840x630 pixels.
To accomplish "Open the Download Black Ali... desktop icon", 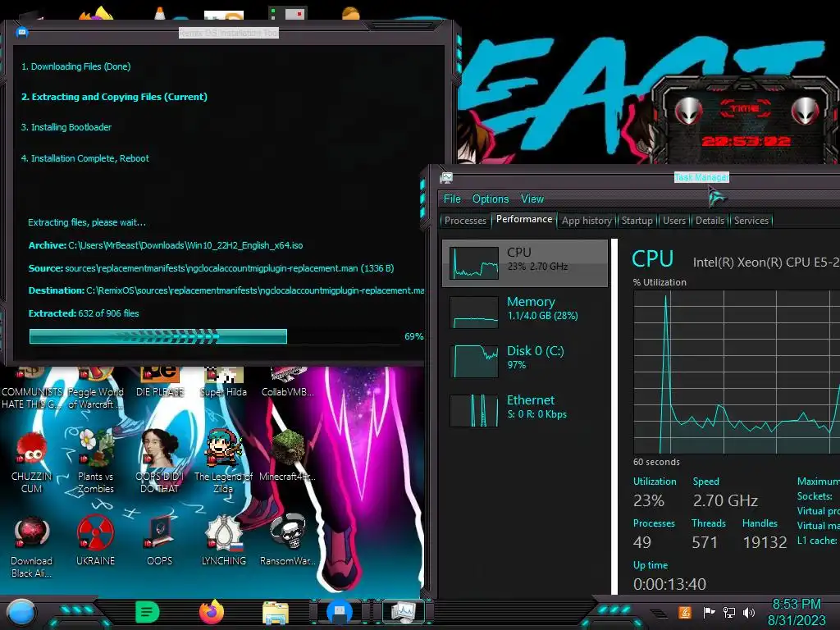I will pyautogui.click(x=32, y=546).
